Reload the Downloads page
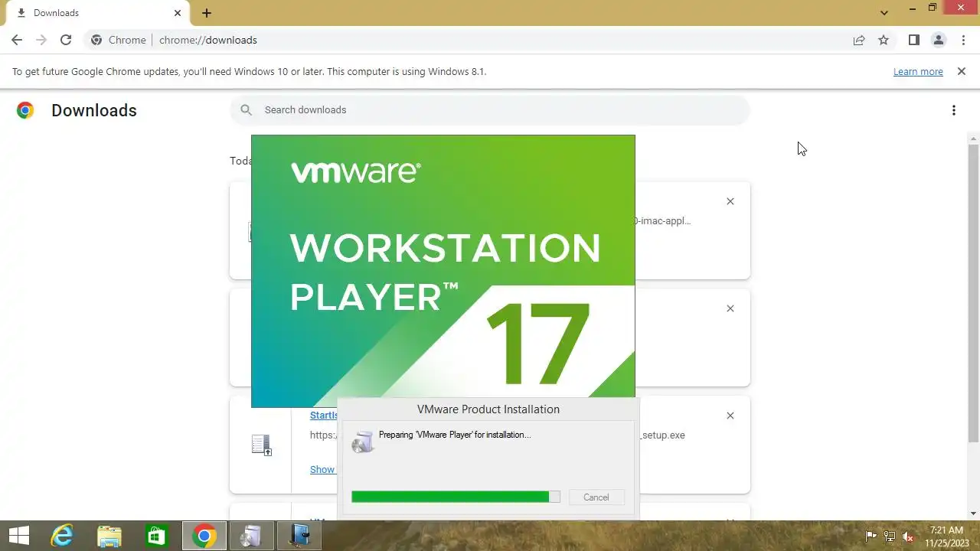The height and width of the screenshot is (551, 980). pyautogui.click(x=66, y=40)
